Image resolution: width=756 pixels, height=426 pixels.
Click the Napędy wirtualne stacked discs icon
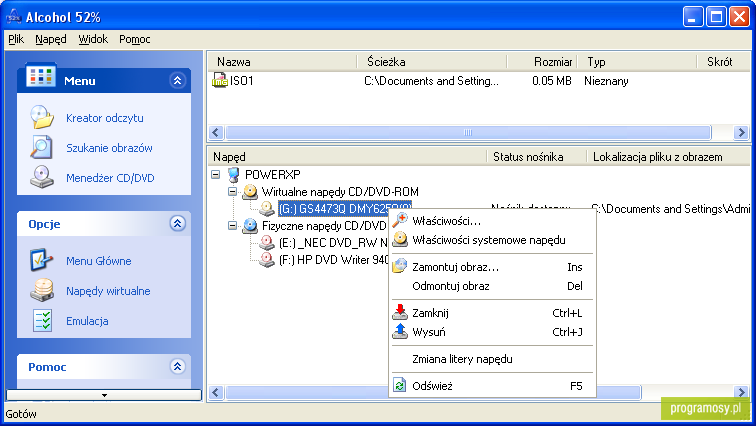point(42,290)
